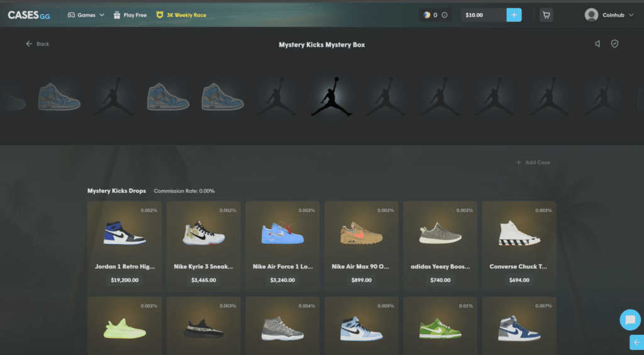The height and width of the screenshot is (355, 644).
Task: Select the blue-grey Jordan 1 0.007% card
Action: (x=519, y=326)
